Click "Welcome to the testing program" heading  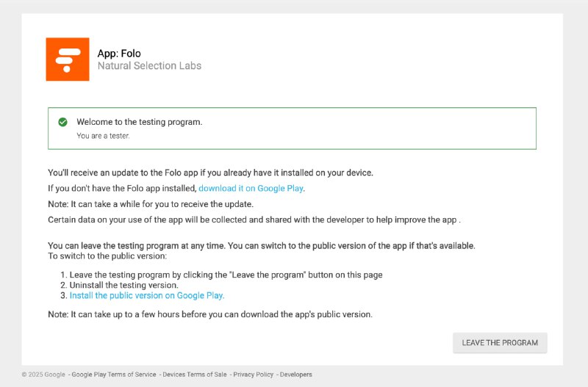(139, 122)
